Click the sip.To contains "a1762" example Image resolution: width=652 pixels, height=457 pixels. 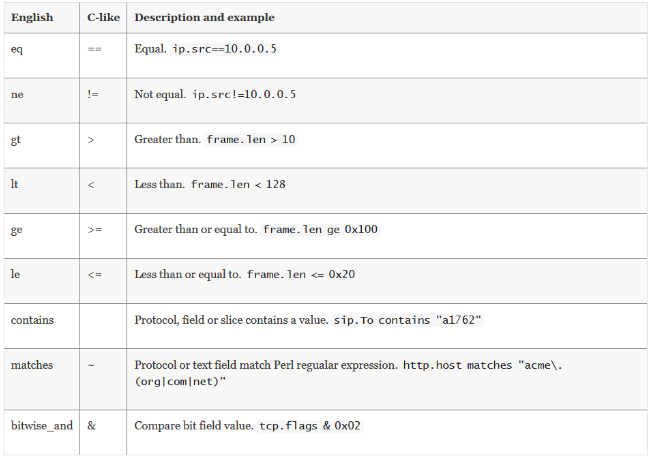408,320
